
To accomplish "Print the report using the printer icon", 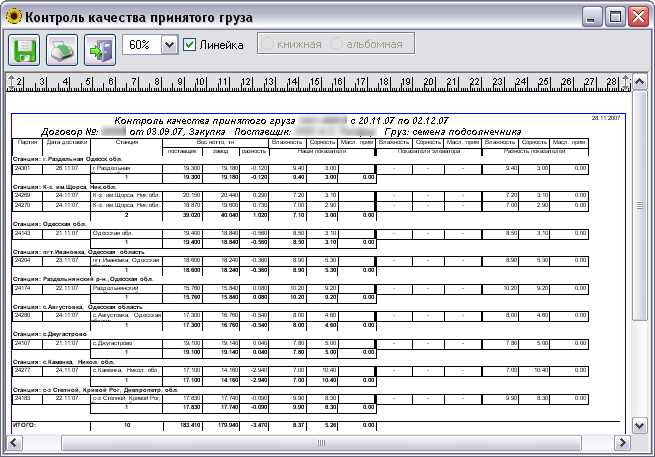I will coord(62,48).
